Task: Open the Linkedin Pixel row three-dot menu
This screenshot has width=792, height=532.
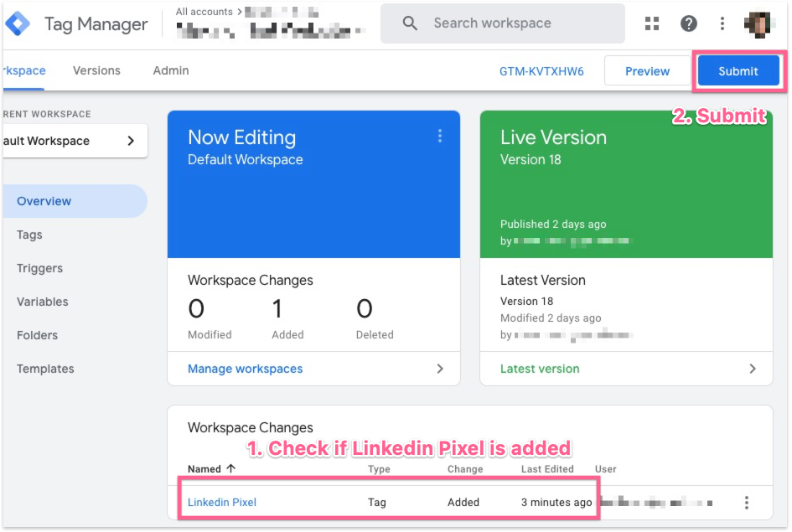Action: tap(746, 503)
